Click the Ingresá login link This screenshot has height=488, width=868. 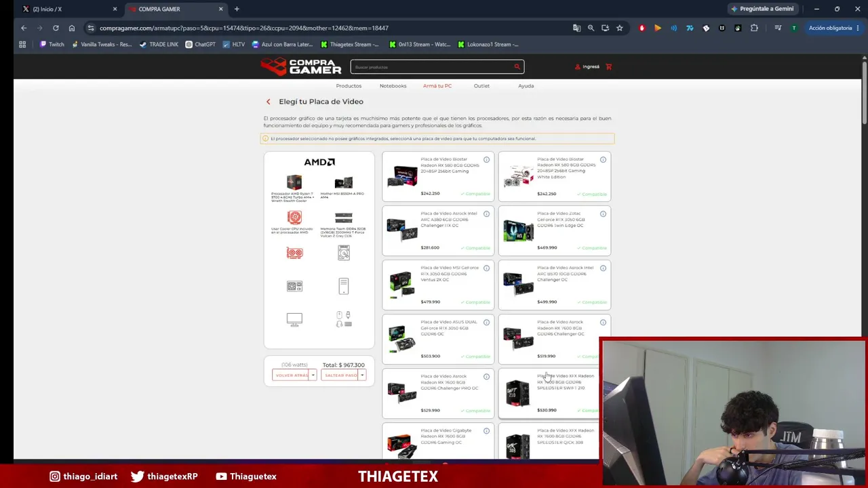[x=587, y=66]
